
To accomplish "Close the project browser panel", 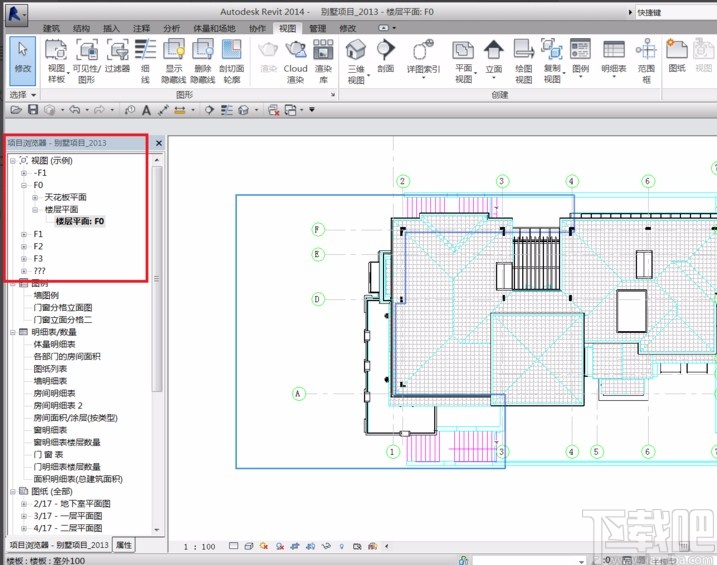I will click(159, 143).
